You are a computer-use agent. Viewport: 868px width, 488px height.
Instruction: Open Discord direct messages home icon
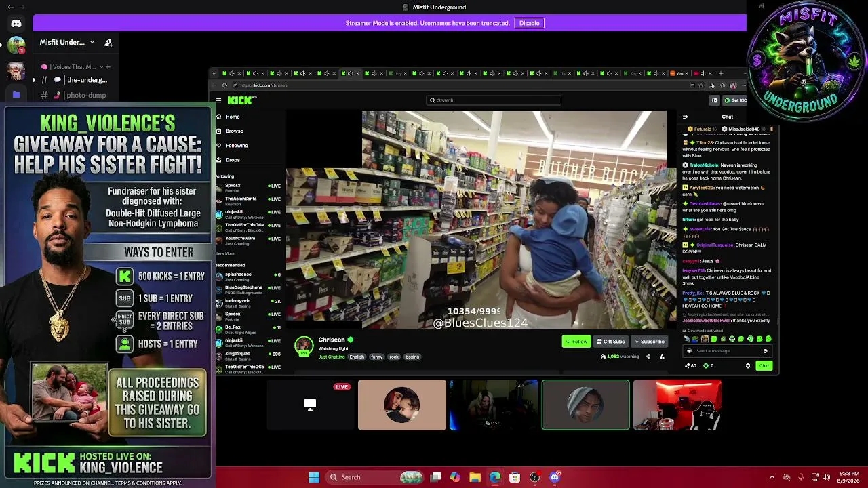click(16, 23)
